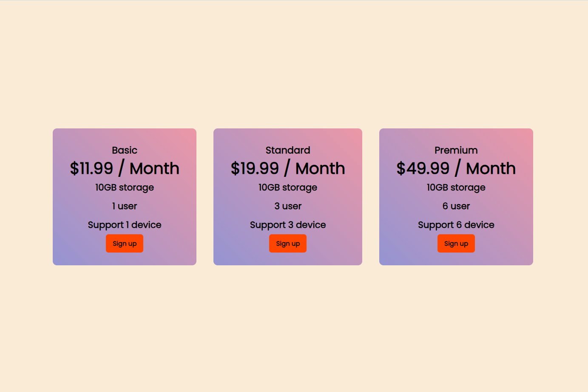Click the 6 user feature line
The height and width of the screenshot is (392, 588).
pos(456,206)
